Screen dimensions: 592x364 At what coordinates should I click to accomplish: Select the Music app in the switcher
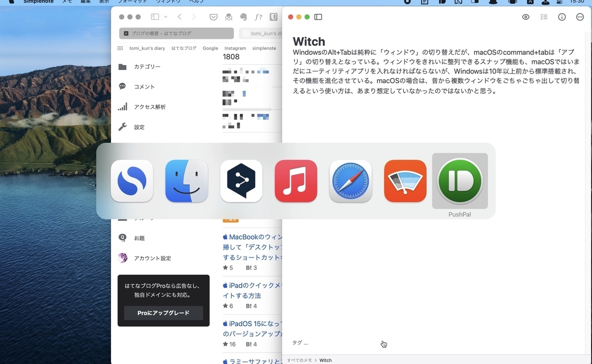point(296,181)
